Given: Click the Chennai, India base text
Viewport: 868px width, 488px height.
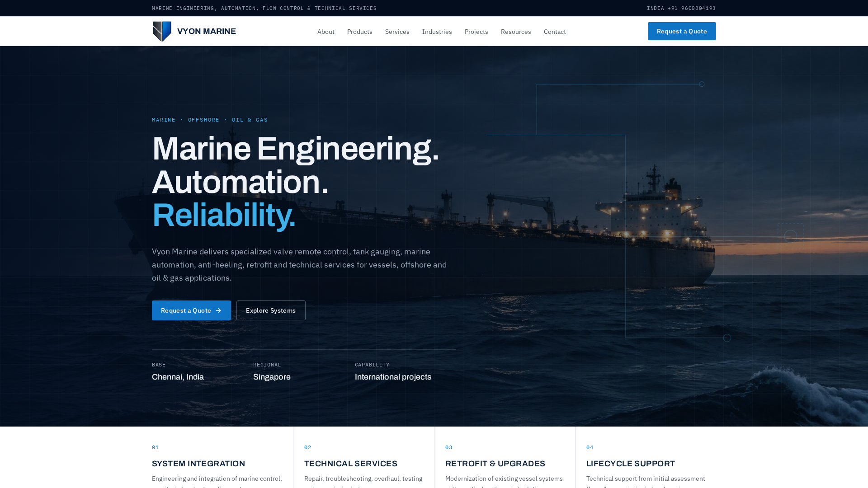Looking at the screenshot, I should [178, 377].
